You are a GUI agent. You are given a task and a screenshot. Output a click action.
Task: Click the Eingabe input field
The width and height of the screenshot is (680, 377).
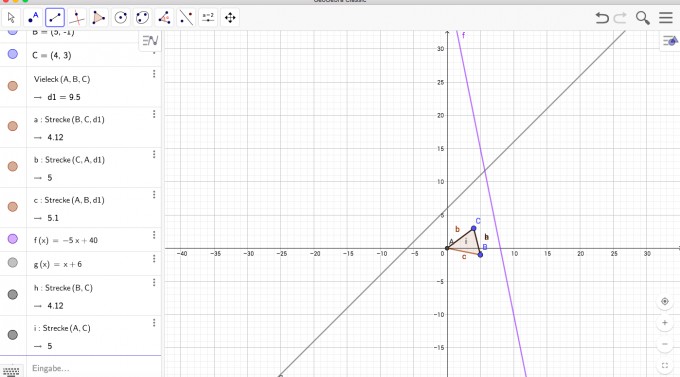tap(93, 368)
